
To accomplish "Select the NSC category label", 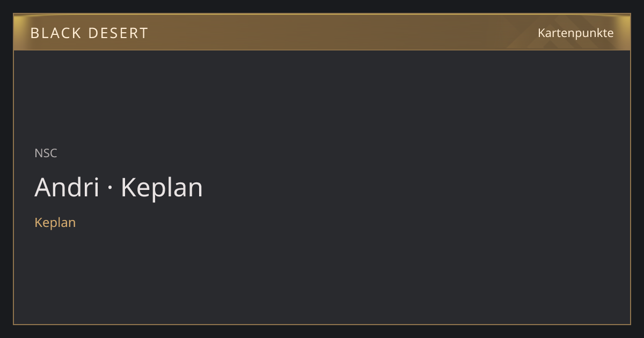I will (x=46, y=153).
